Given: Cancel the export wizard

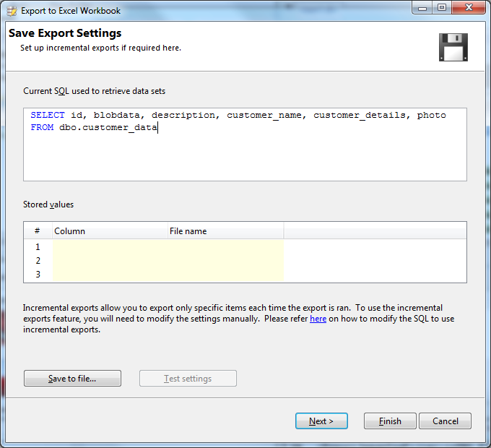Looking at the screenshot, I should point(445,421).
